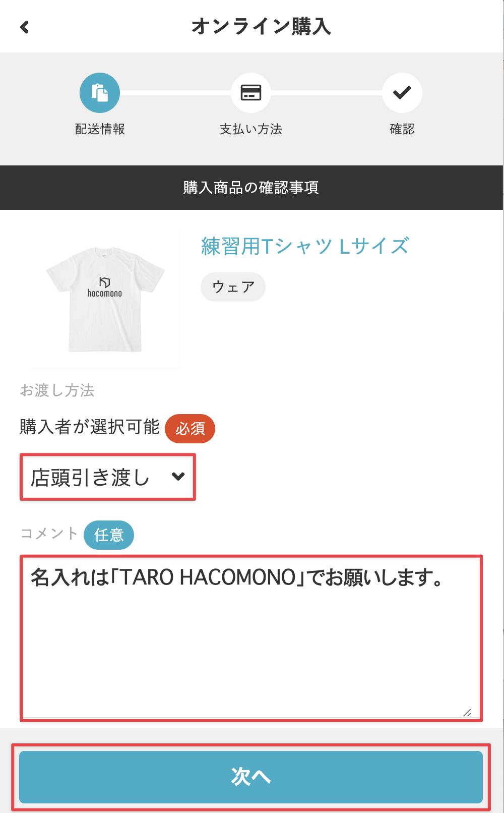Click the 必須 required badge
The height and width of the screenshot is (813, 504).
click(x=190, y=429)
